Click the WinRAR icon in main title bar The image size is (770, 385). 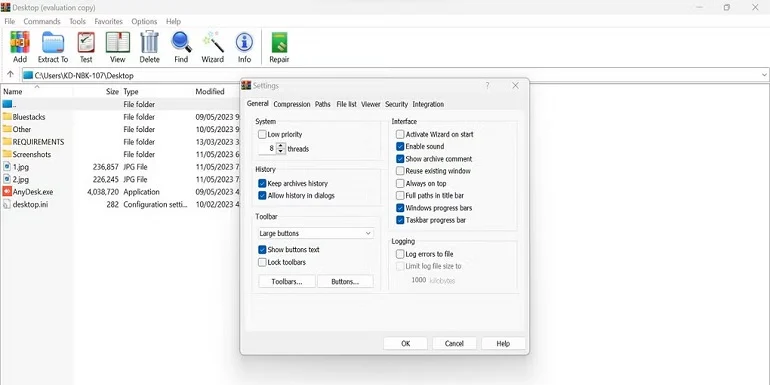click(x=6, y=7)
